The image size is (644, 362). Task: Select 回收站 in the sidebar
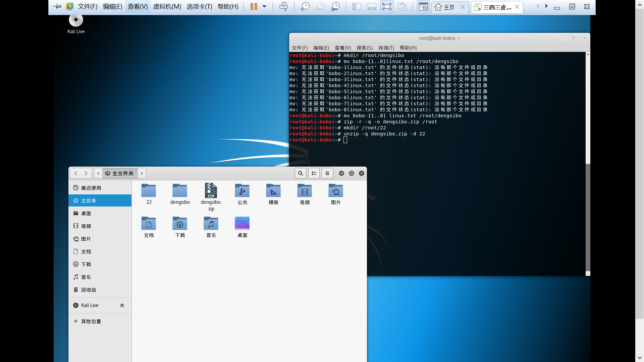click(x=89, y=290)
